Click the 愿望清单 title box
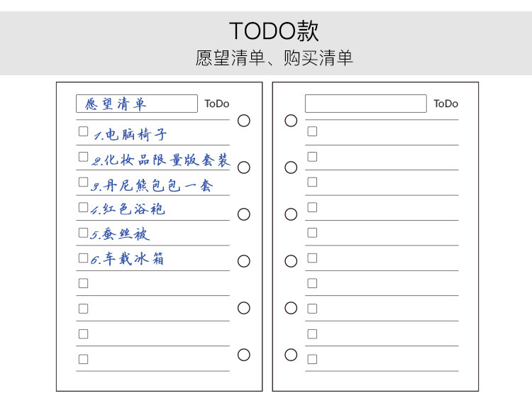 pyautogui.click(x=136, y=104)
